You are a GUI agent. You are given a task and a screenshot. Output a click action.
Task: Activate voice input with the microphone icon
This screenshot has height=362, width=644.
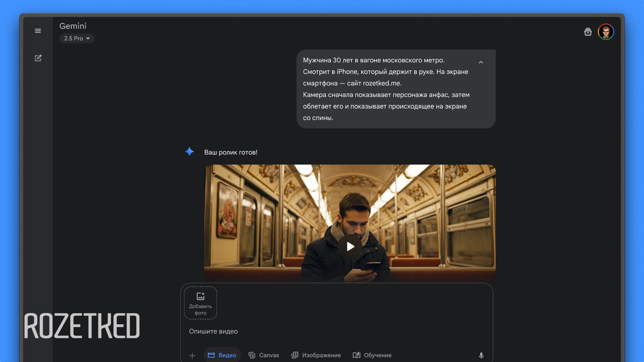click(481, 355)
